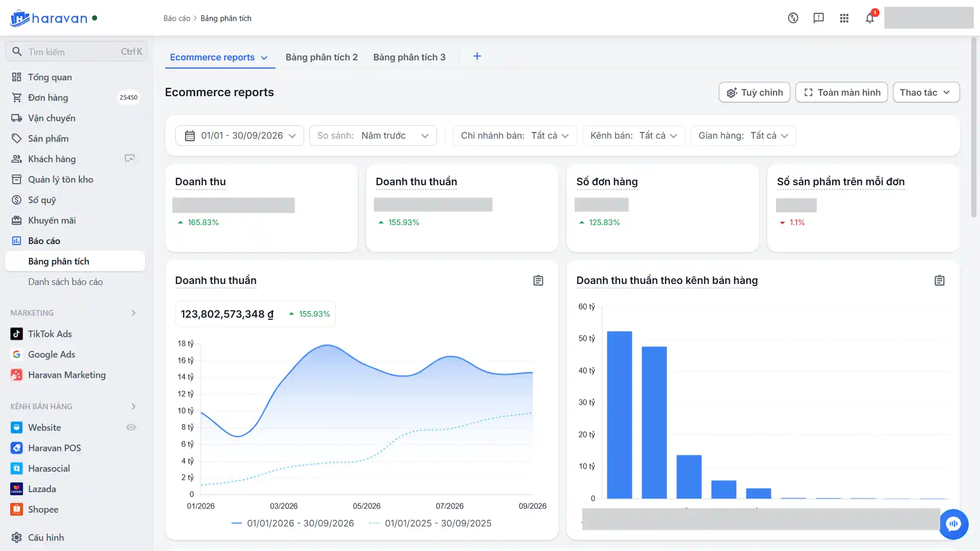The width and height of the screenshot is (980, 551).
Task: Open Đơn hàng in sidebar
Action: click(x=75, y=97)
